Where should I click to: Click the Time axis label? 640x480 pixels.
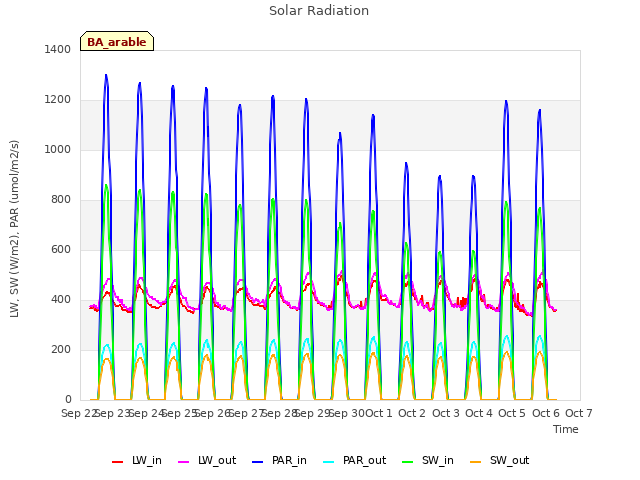click(x=566, y=429)
